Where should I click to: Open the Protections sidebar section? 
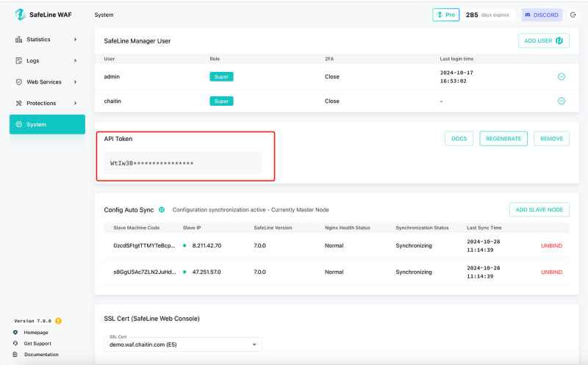(x=47, y=104)
